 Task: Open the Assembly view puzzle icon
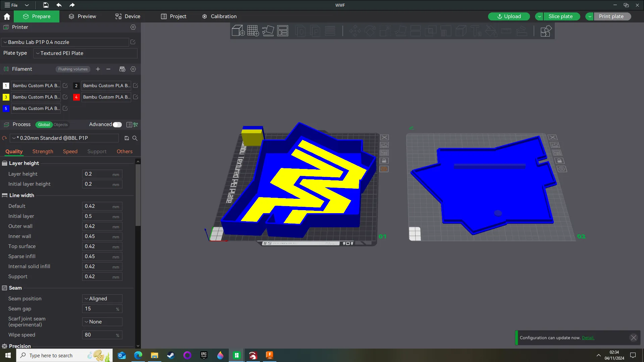point(546,31)
